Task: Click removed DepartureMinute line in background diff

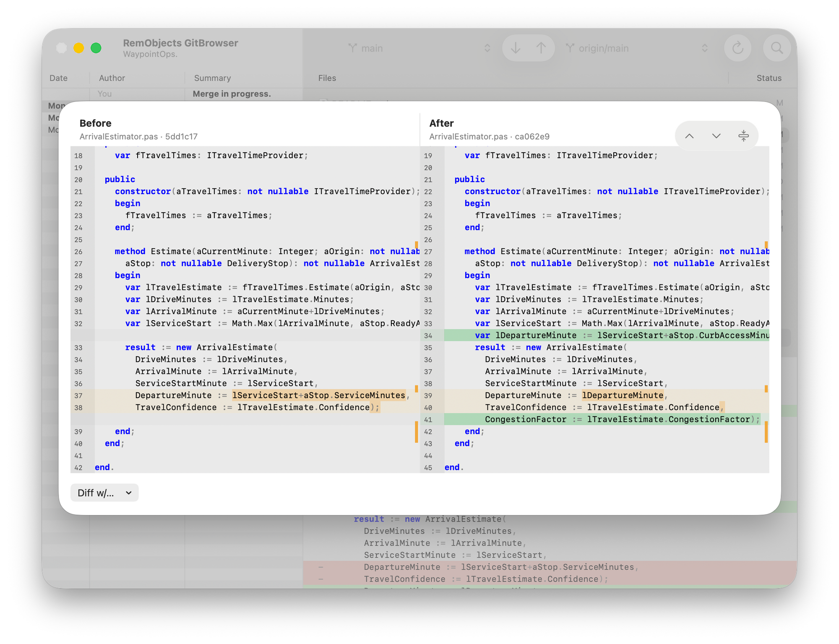Action: (550, 567)
